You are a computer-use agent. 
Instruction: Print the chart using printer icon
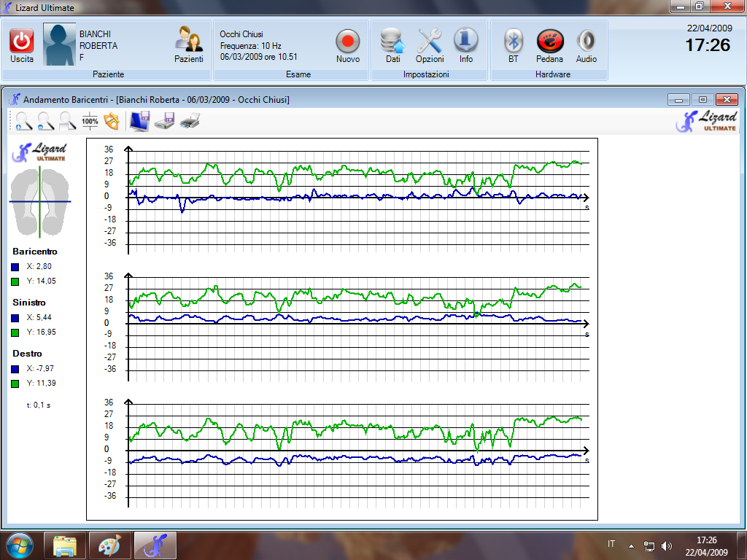click(x=190, y=121)
